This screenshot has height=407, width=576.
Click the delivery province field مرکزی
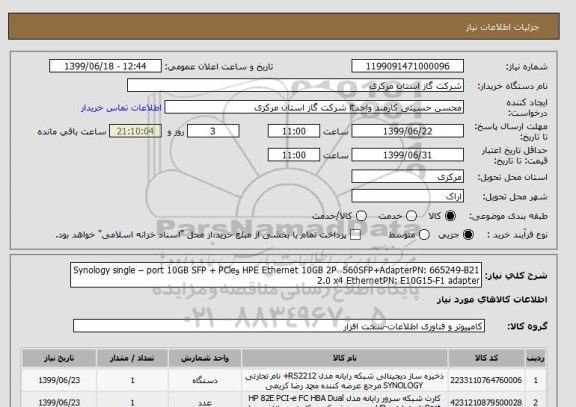coord(407,177)
